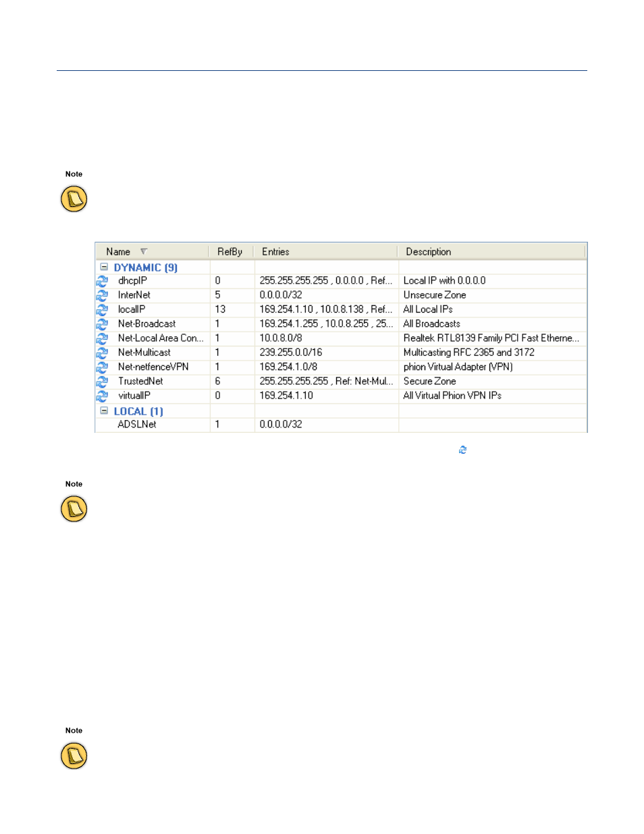
Task: Select the Net-Multicast row name
Action: [144, 353]
